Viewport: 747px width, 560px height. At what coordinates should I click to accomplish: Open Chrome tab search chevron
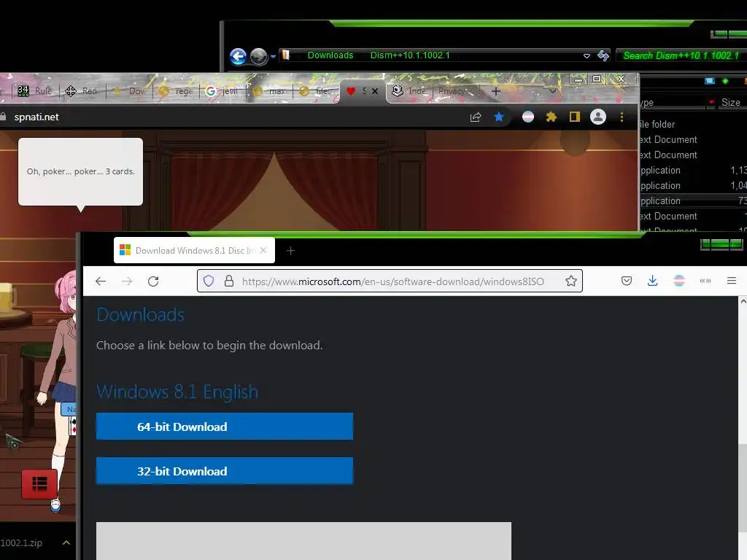pyautogui.click(x=553, y=91)
